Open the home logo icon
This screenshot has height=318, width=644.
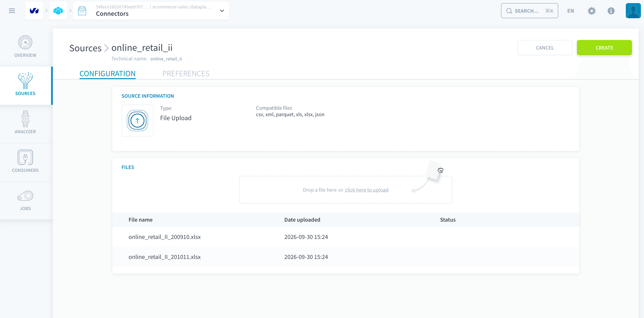[34, 11]
